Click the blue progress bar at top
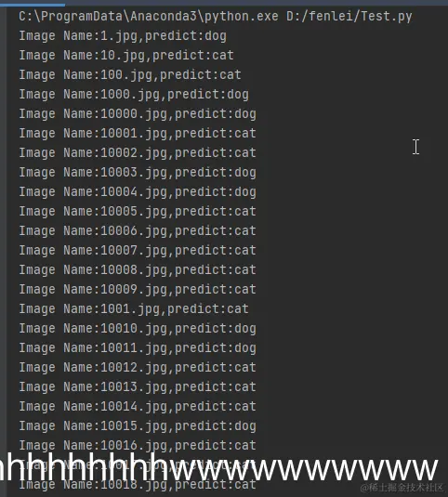 [33, 4]
